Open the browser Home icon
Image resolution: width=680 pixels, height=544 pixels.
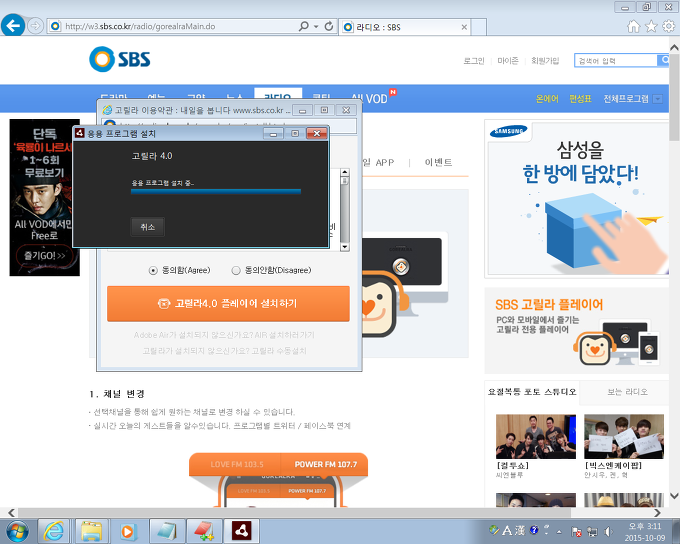point(634,26)
